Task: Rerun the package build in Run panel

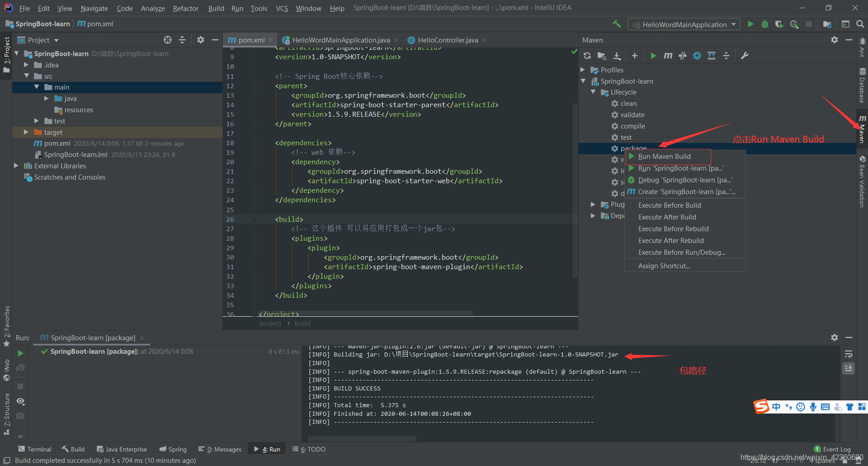Action: [20, 353]
